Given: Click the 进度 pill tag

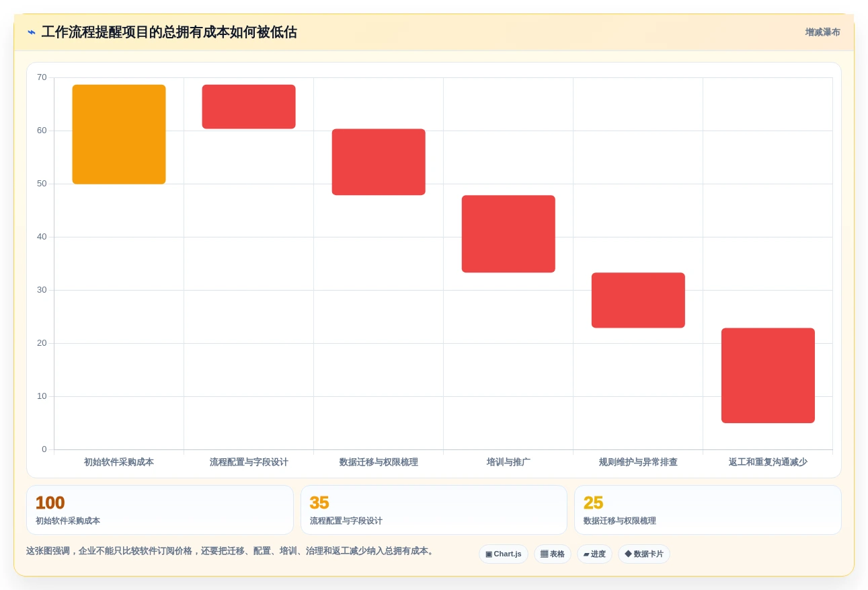Looking at the screenshot, I should click(x=594, y=554).
